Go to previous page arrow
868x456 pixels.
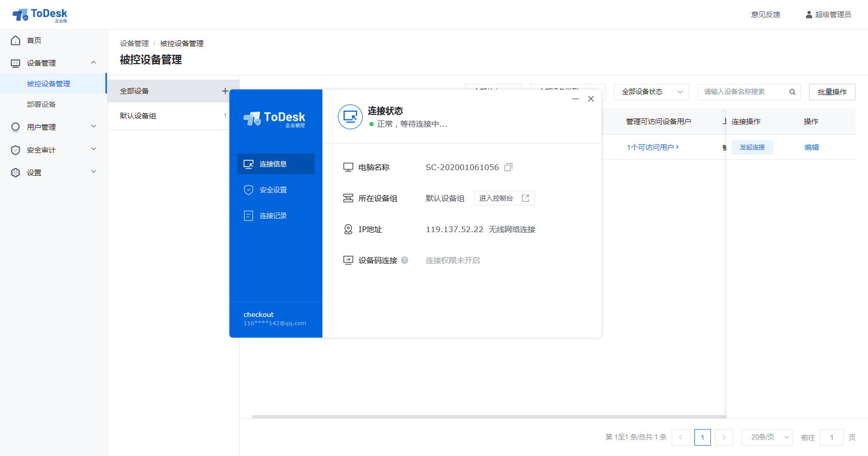[x=681, y=437]
